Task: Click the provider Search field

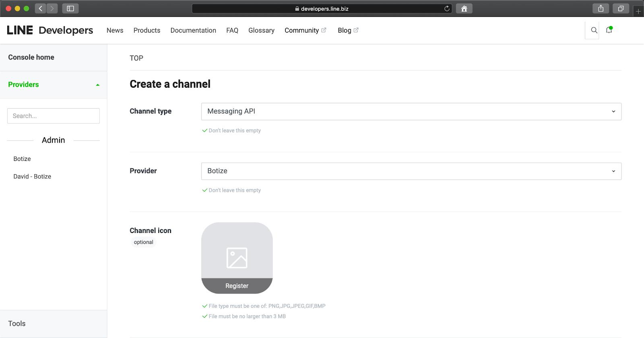Action: [54, 116]
